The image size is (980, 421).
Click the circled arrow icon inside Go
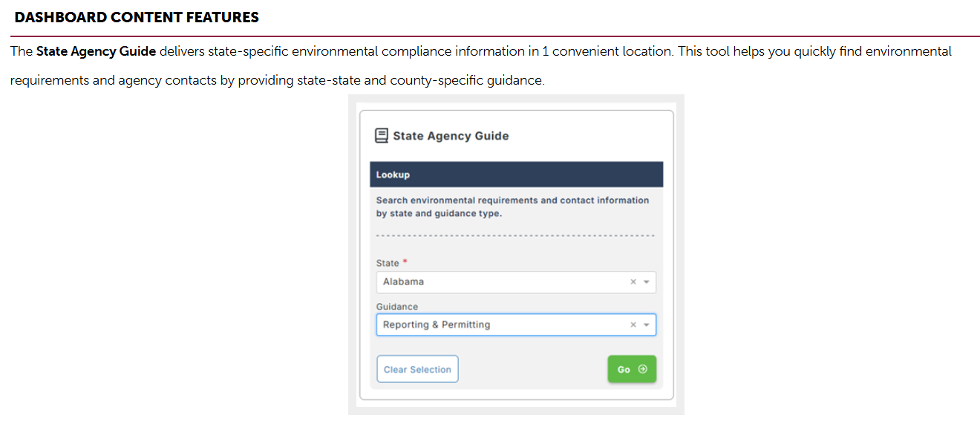tap(643, 369)
